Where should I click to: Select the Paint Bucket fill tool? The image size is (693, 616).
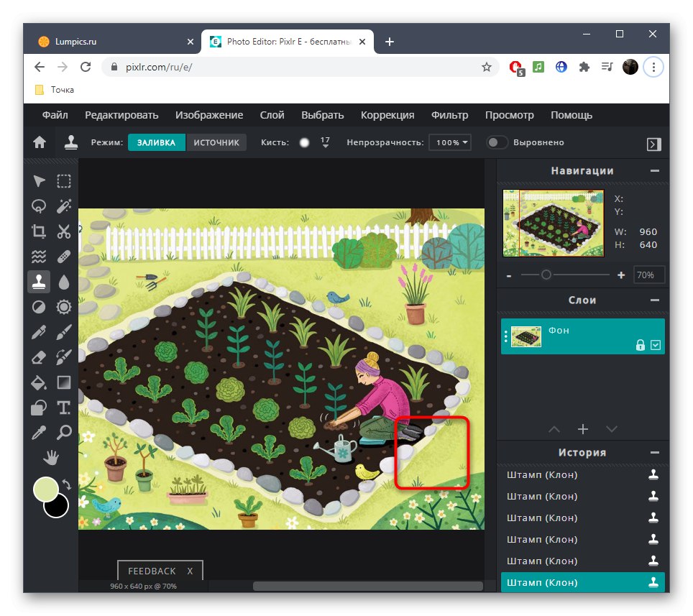point(39,382)
